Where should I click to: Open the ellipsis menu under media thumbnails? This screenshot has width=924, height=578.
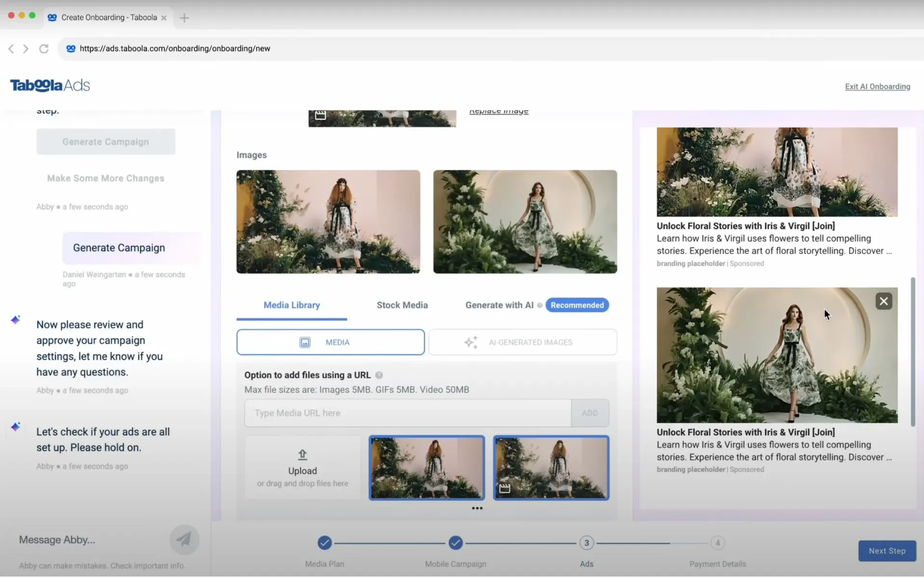click(477, 508)
